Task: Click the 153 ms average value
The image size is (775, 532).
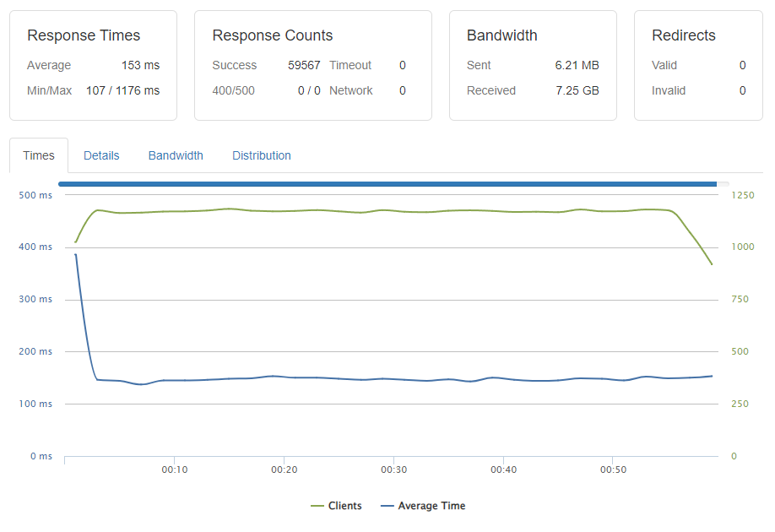Action: 140,65
